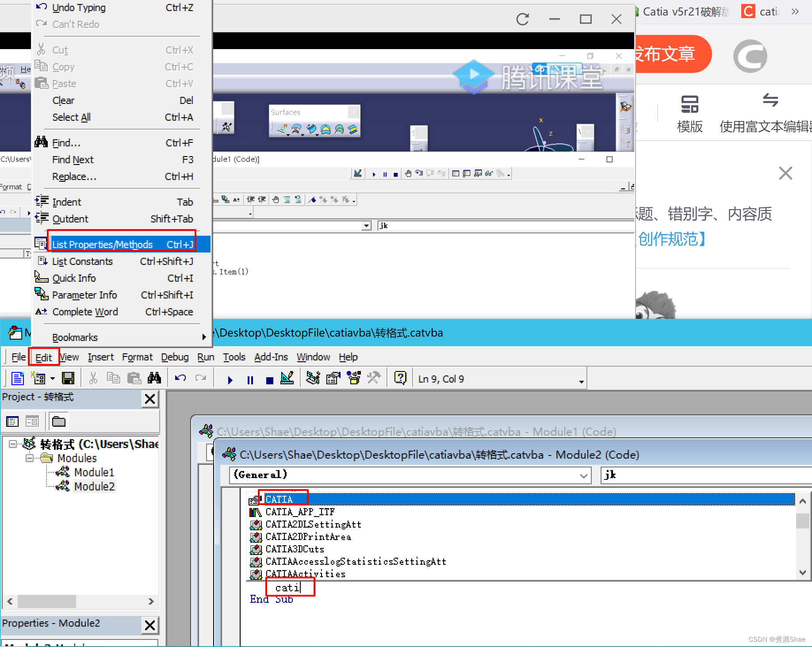Open the Properties Window toolbar icon
Viewport: 812px width, 647px height.
coord(333,379)
